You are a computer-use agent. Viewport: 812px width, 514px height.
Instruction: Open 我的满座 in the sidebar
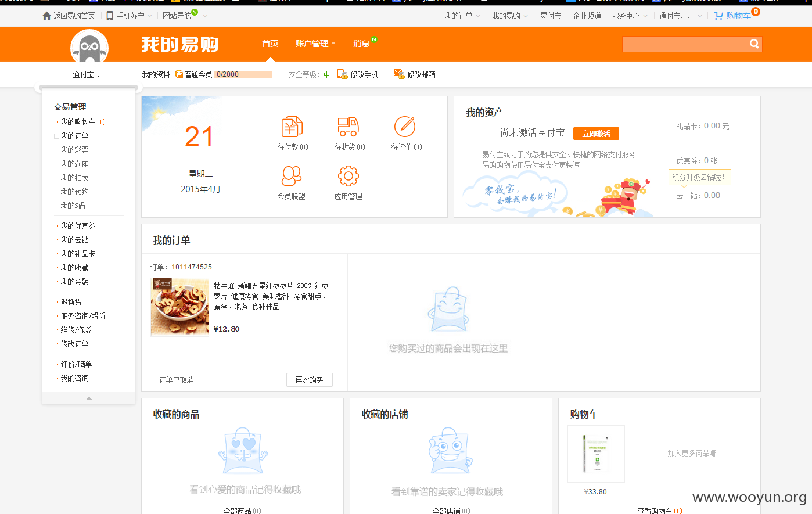click(75, 164)
